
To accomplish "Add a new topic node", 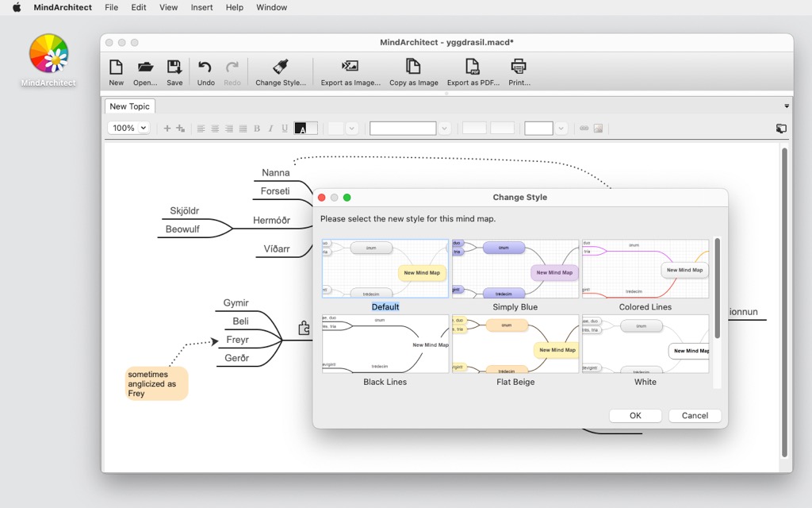I will click(167, 128).
